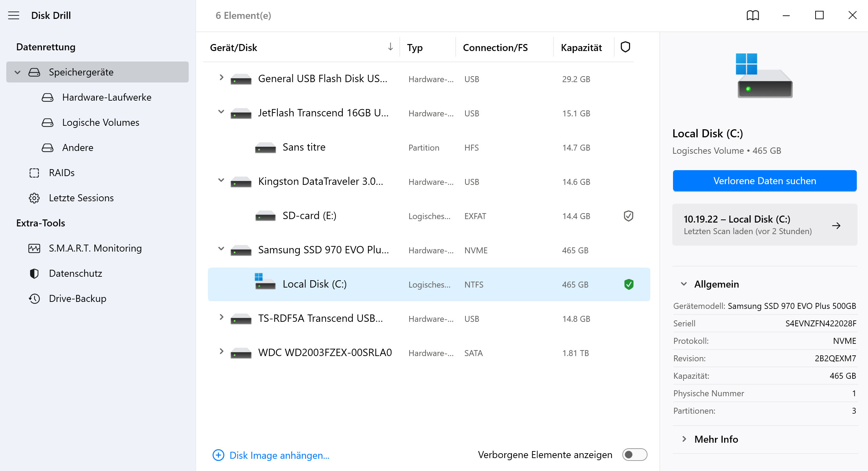Click the large Windows drive image in details panel

pos(764,75)
